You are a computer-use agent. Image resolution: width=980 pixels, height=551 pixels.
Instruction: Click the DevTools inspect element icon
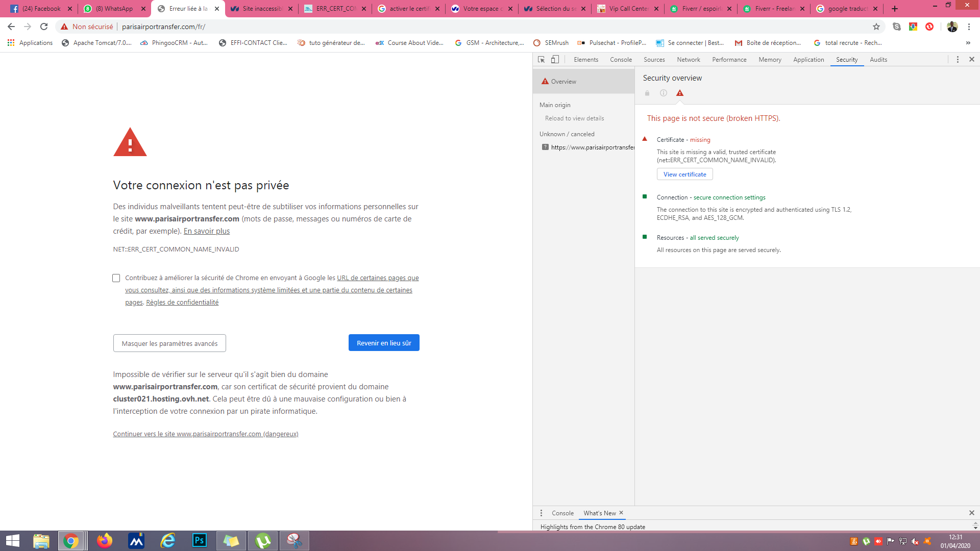[541, 60]
